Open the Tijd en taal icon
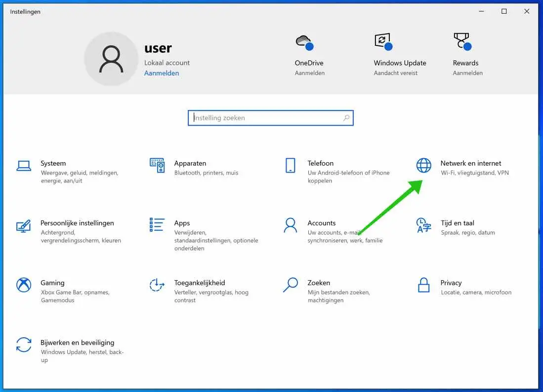This screenshot has width=543, height=392. tap(423, 225)
